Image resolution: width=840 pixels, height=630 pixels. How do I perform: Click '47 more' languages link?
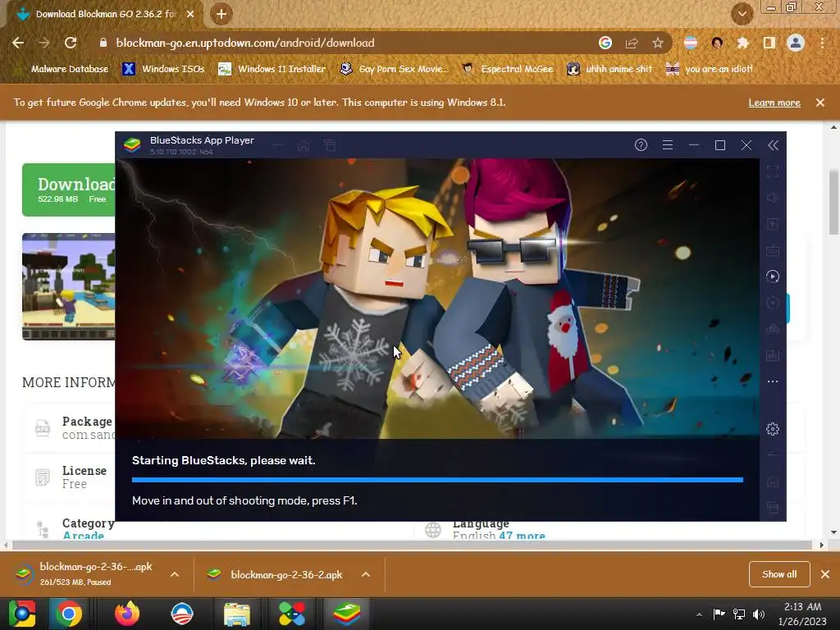(522, 535)
